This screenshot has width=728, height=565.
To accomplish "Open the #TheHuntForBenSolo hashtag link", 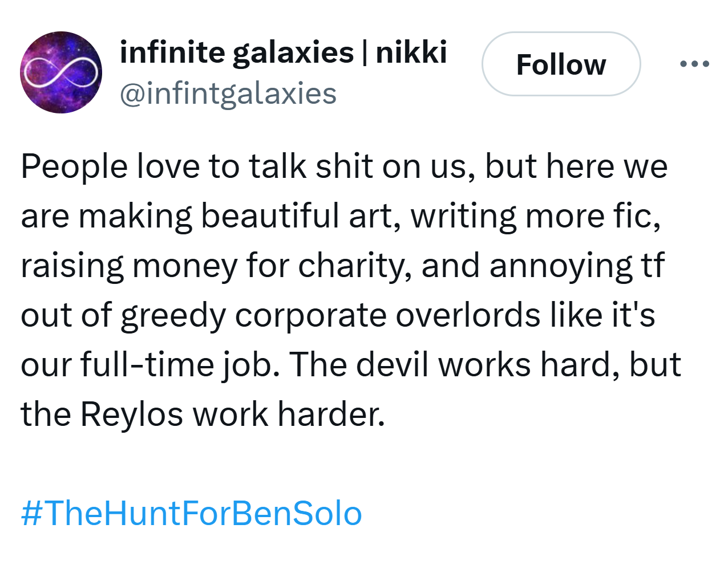I will coord(192,513).
